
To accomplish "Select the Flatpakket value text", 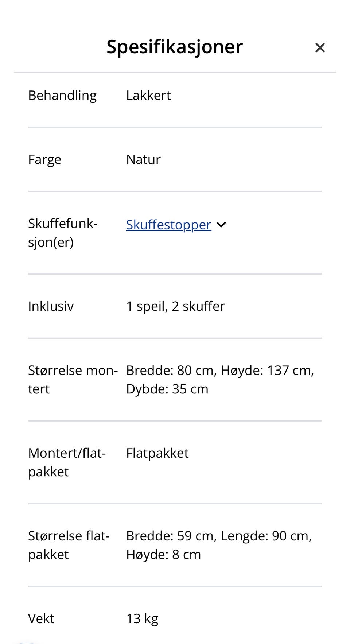I will (x=157, y=453).
